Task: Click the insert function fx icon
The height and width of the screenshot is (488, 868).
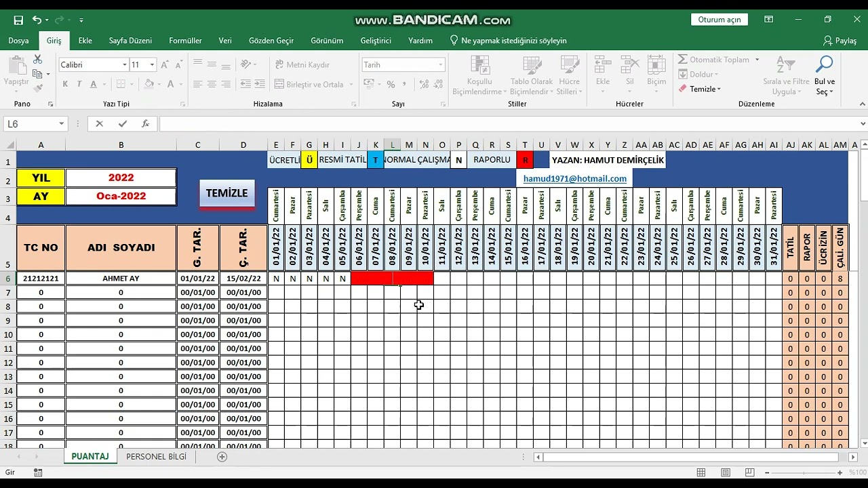Action: (145, 124)
